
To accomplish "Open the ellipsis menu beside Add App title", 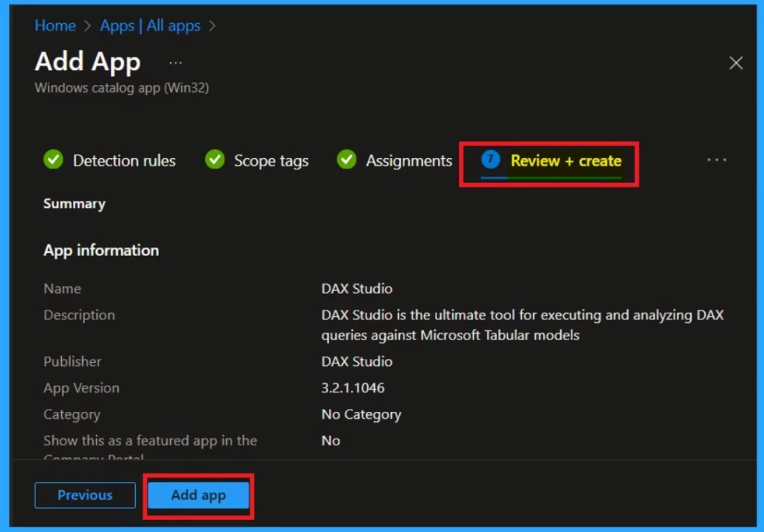I will pyautogui.click(x=175, y=63).
